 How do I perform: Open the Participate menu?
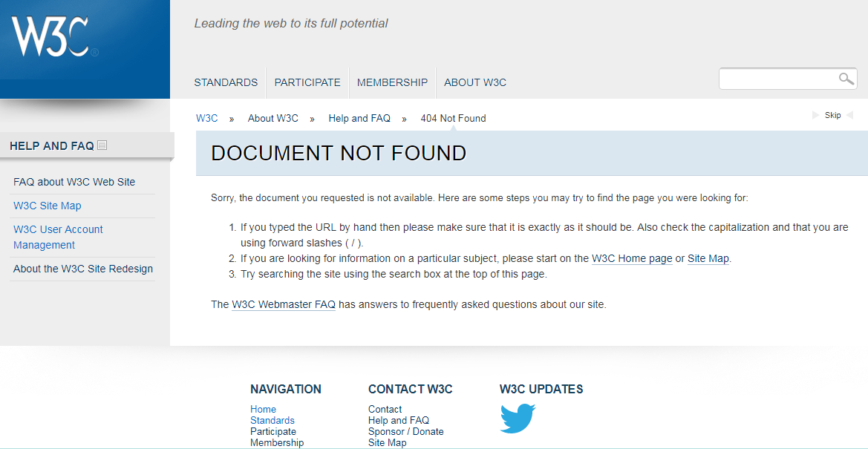click(307, 82)
